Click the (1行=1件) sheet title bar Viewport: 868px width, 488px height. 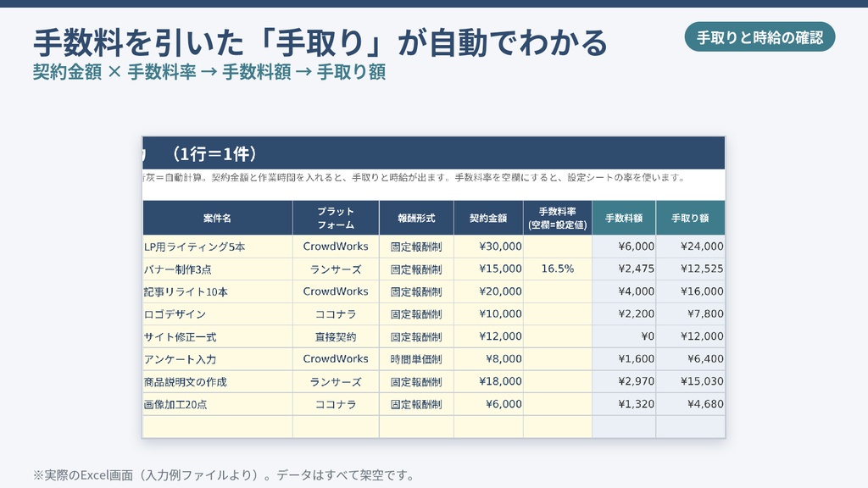pyautogui.click(x=433, y=153)
